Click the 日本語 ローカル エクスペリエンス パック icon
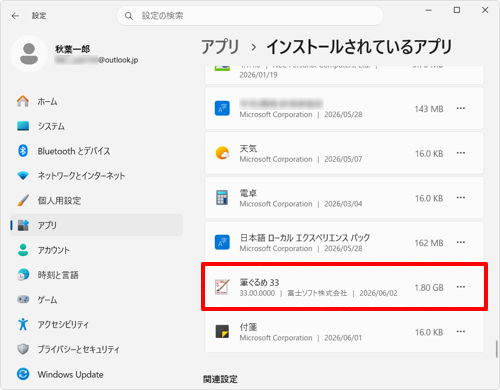Screen dimensions: 500x390 coord(222,242)
